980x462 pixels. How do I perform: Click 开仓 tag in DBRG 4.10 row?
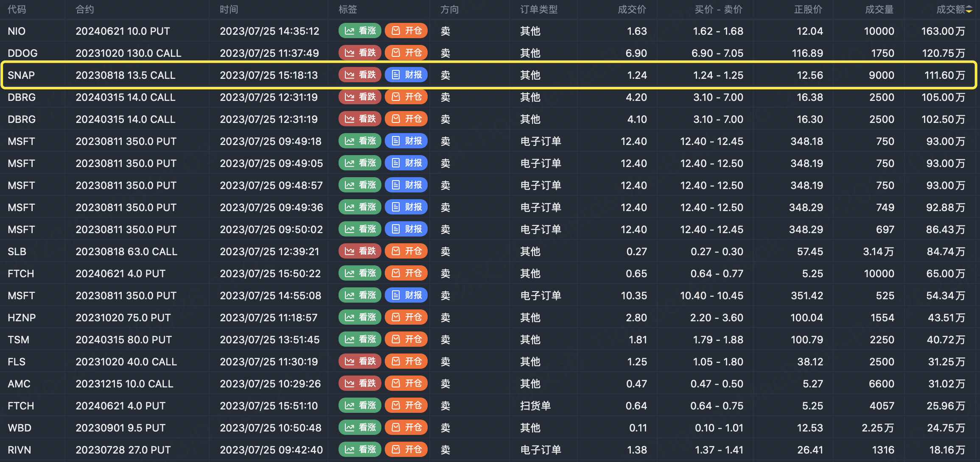pyautogui.click(x=406, y=119)
